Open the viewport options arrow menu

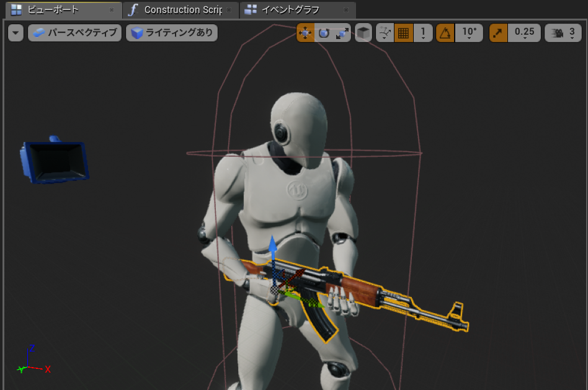coord(14,32)
